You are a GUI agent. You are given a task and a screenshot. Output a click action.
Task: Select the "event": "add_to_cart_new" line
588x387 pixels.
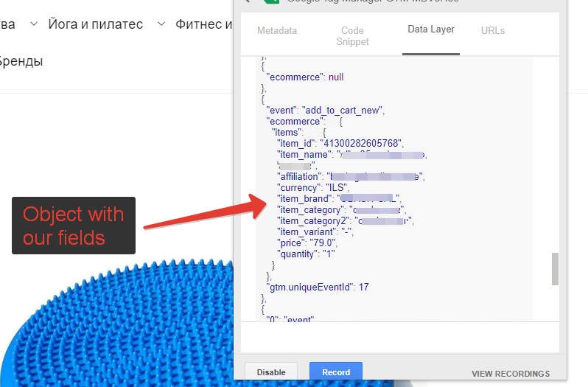coord(325,111)
